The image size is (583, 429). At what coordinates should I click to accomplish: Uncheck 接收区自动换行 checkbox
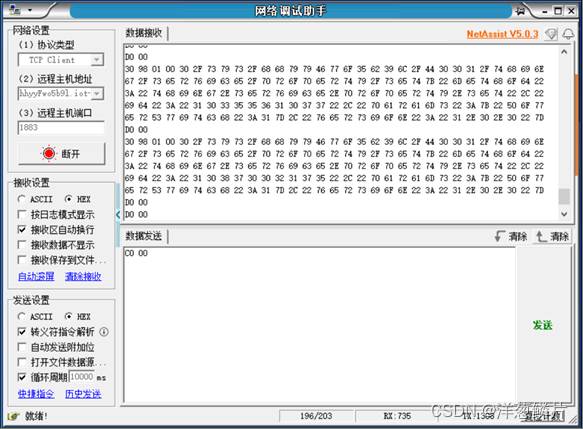pyautogui.click(x=22, y=229)
